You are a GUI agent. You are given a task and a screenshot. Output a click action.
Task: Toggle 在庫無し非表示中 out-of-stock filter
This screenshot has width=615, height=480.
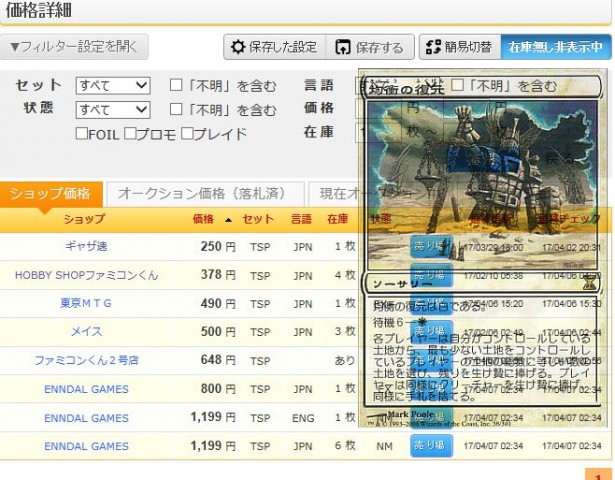pos(556,47)
